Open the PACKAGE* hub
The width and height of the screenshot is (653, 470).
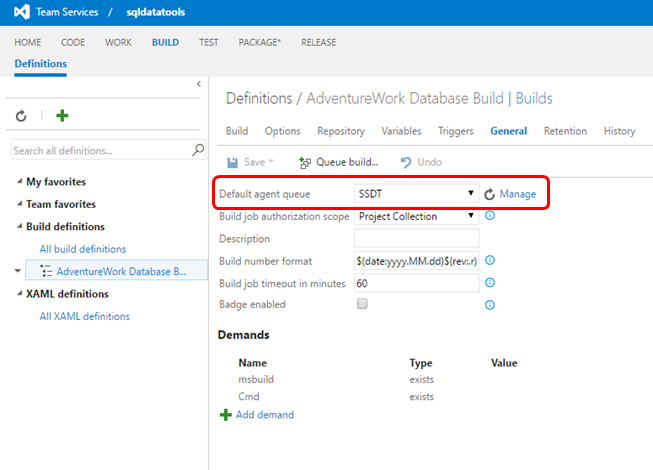259,42
